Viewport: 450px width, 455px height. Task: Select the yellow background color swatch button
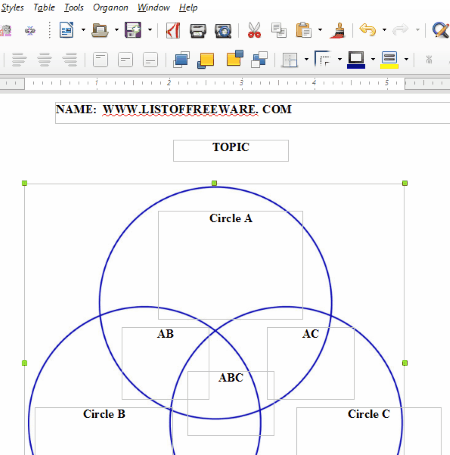coord(389,60)
